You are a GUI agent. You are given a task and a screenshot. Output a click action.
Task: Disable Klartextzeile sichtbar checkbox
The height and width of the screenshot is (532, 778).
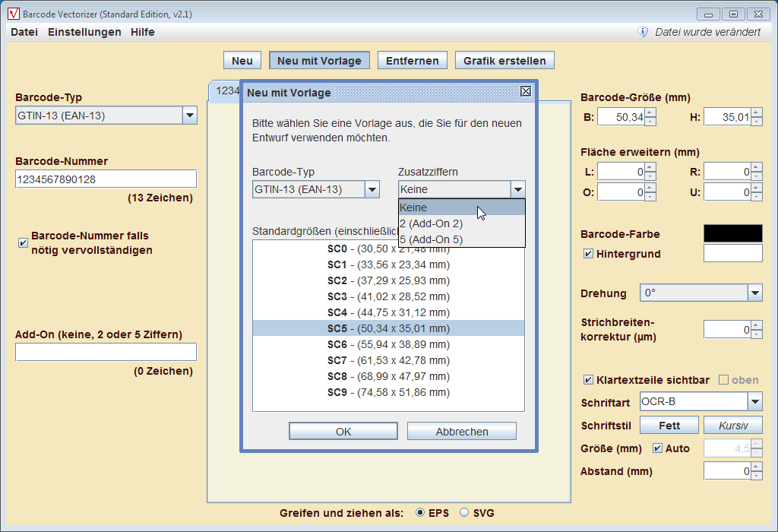[x=588, y=380]
